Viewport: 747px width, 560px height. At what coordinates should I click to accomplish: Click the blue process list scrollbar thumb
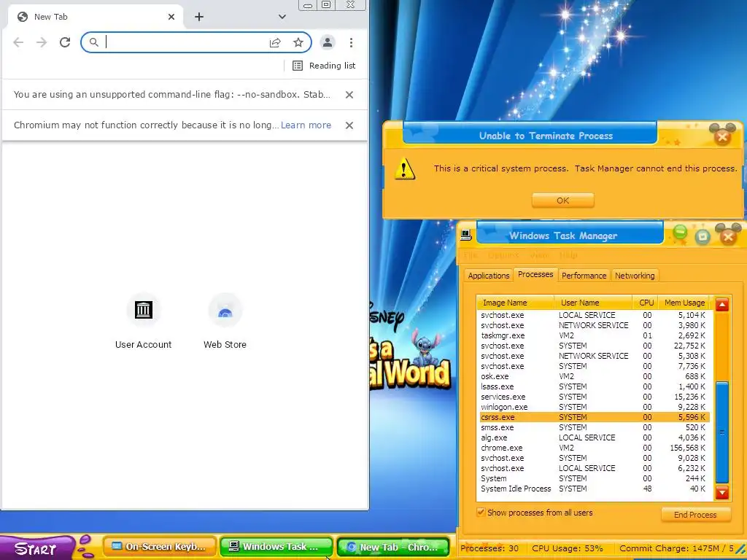[722, 432]
